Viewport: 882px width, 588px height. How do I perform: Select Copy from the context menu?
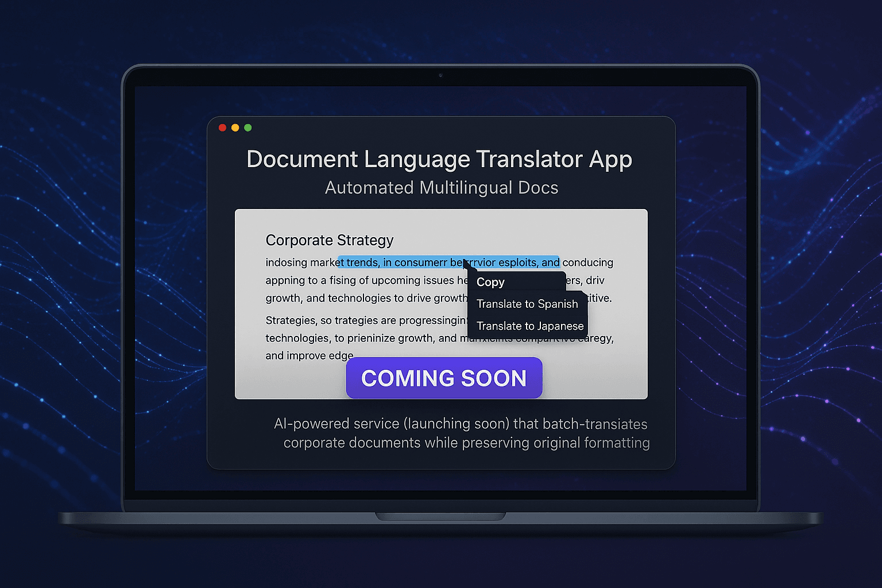coord(490,282)
